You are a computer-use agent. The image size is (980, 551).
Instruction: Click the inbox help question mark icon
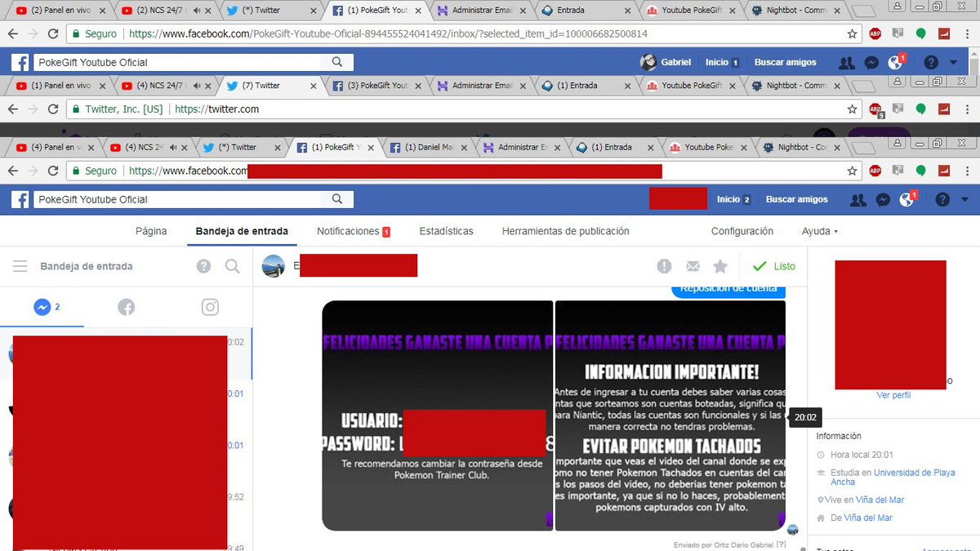[x=204, y=266]
